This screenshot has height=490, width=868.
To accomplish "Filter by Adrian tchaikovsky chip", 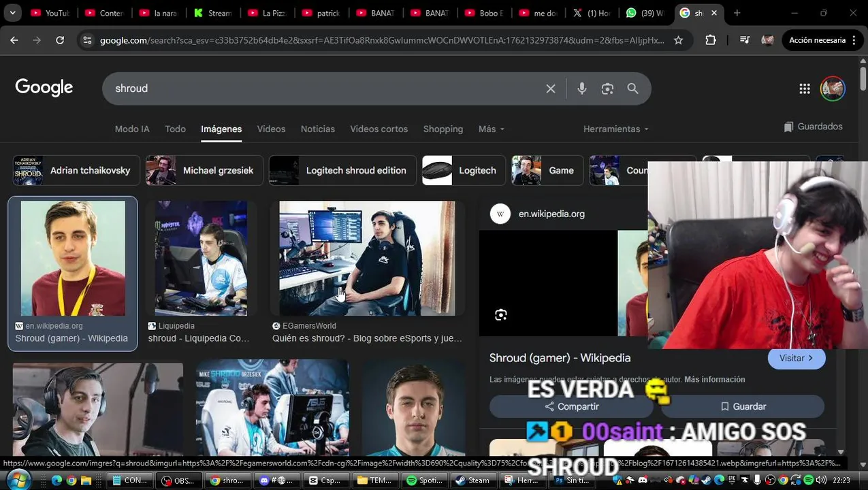I will tap(76, 170).
